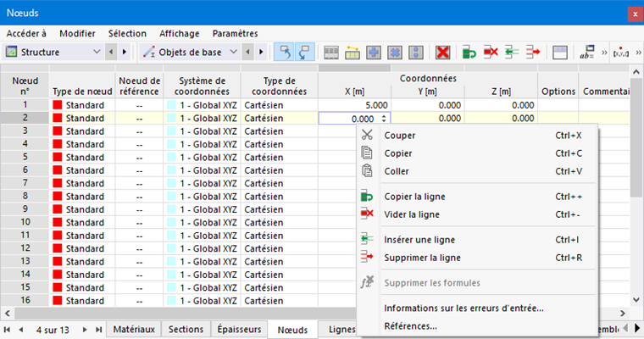Choose Insérer une ligne from context menu
644x339 pixels.
477,240
